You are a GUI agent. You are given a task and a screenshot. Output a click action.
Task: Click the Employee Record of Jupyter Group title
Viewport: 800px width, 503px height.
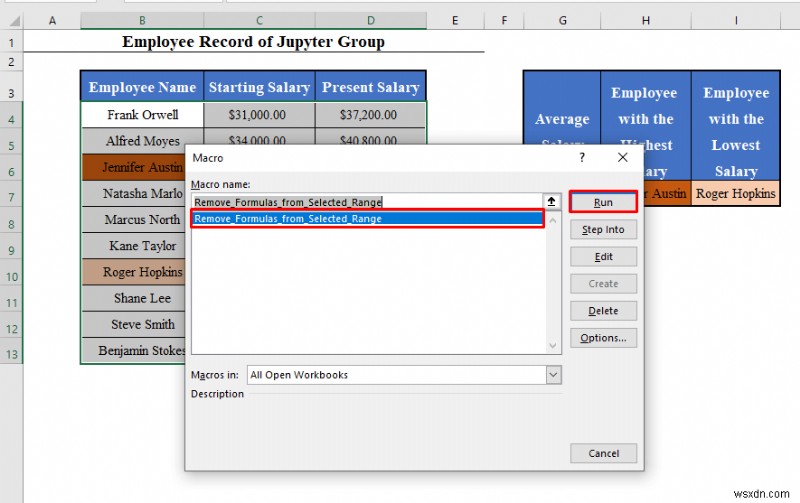point(253,42)
